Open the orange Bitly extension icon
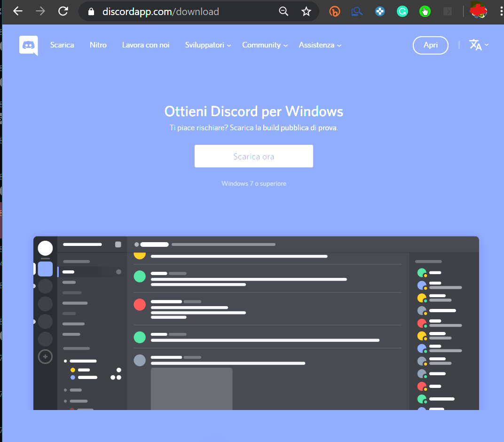Screen dimensions: 504x442 pos(335,11)
